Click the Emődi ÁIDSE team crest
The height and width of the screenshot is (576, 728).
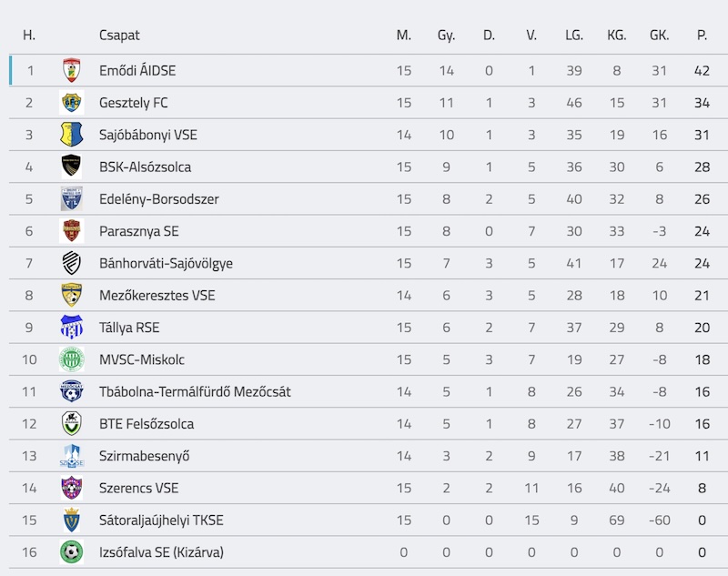(x=71, y=70)
